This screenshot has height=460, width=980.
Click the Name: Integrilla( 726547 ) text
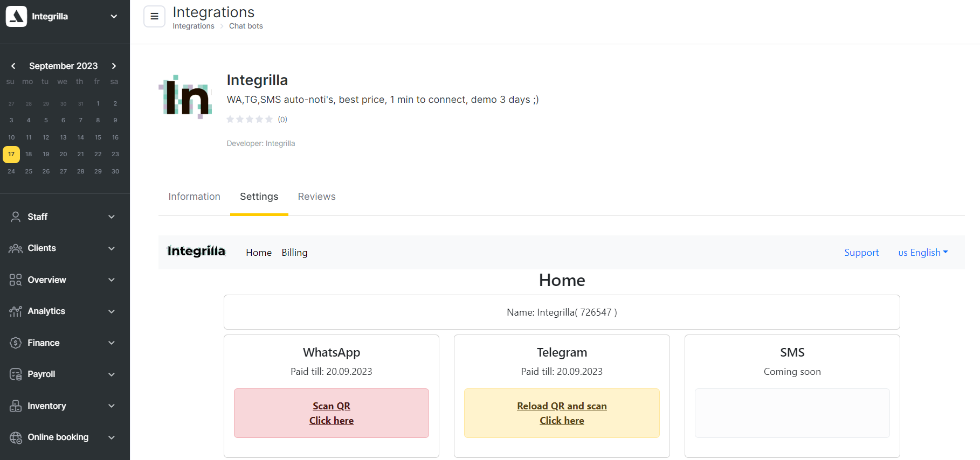click(x=562, y=312)
